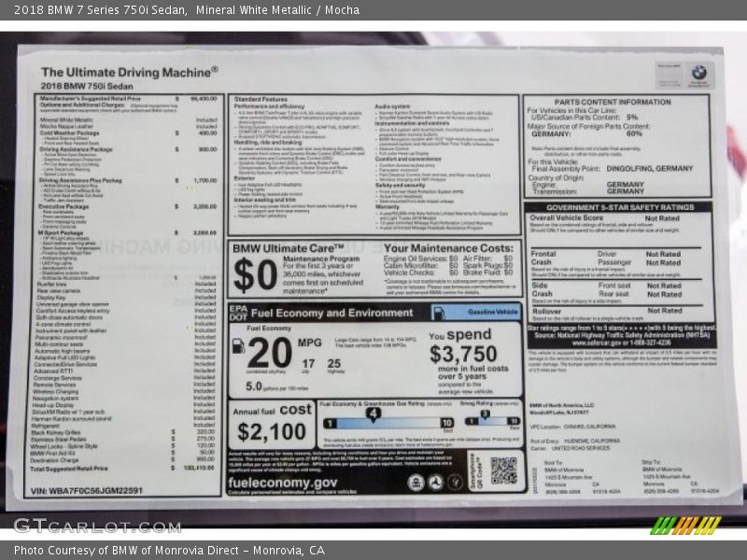Click the photo courtesy caption text
747x560 pixels.
(169, 551)
